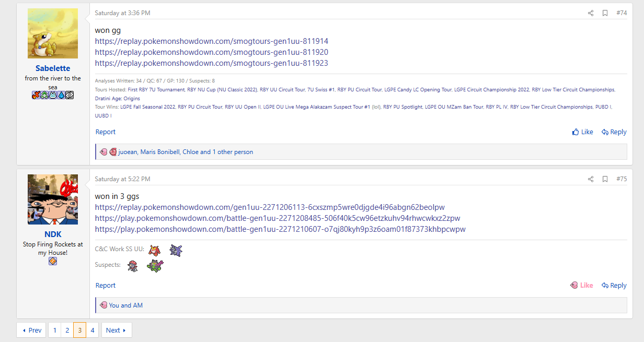Open NDK's profile via username
Viewport: 644px width, 342px height.
53,234
